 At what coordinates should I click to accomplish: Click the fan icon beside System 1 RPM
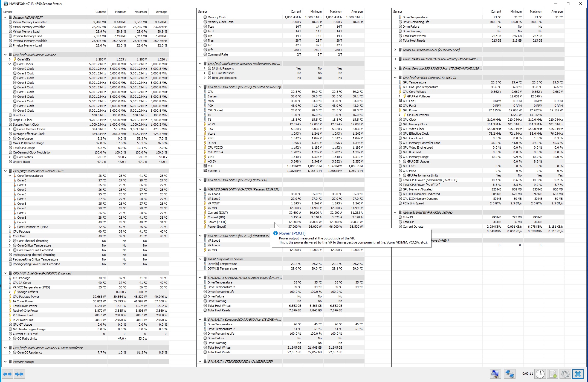205,171
